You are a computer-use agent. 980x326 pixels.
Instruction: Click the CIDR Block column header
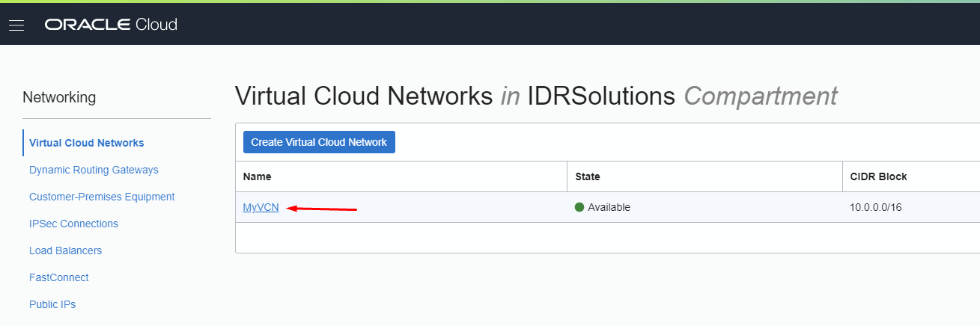[x=878, y=176]
